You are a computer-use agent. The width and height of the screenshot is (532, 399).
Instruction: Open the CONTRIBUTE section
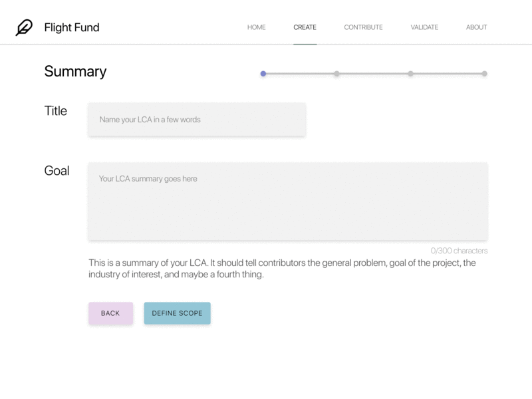click(x=363, y=27)
